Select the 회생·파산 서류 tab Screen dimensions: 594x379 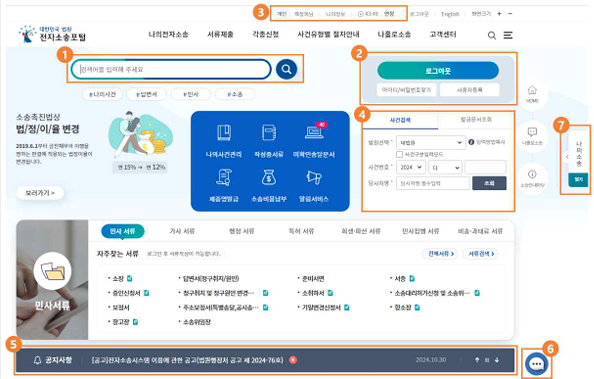click(x=361, y=231)
